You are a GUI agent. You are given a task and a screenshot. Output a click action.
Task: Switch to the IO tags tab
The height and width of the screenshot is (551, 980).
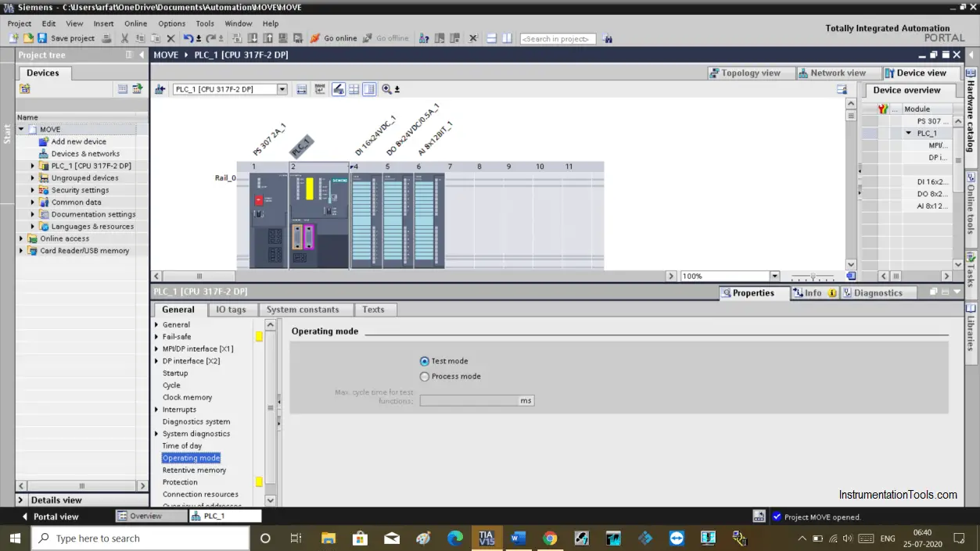pyautogui.click(x=231, y=309)
